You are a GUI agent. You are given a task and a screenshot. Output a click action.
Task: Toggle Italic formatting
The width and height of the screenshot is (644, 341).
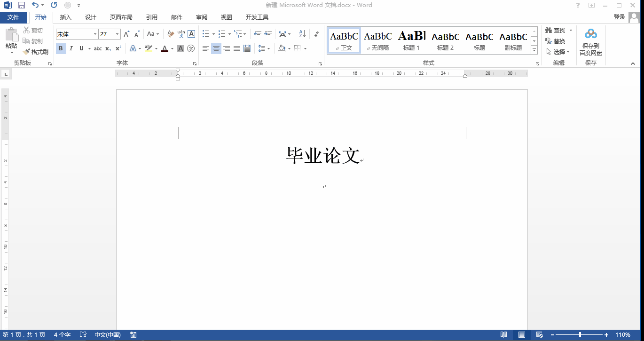coord(71,48)
